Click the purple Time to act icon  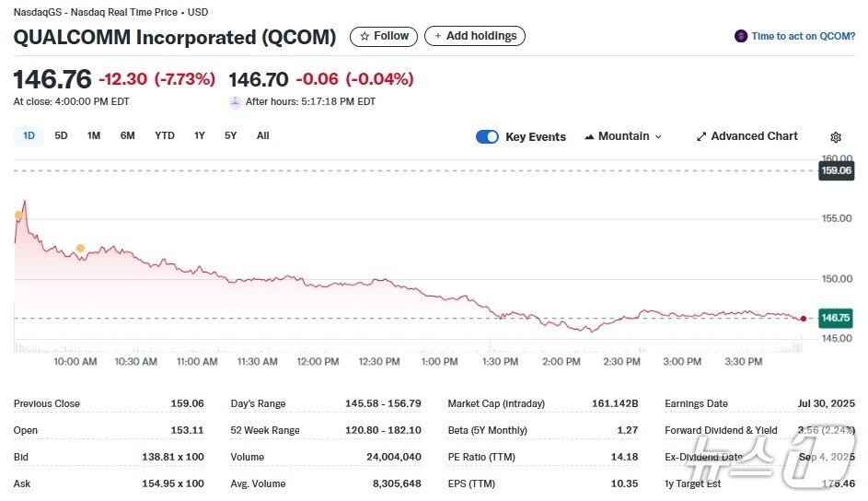click(x=741, y=36)
